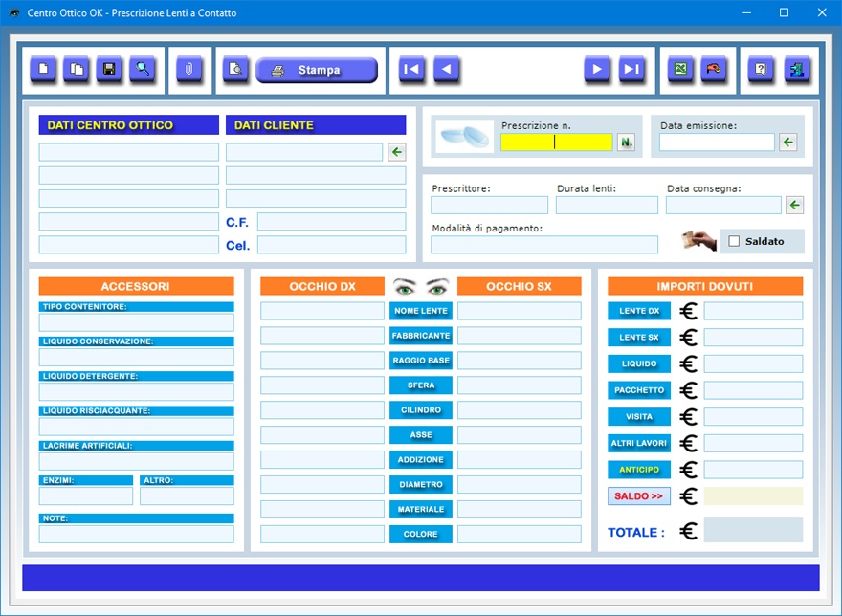Click the ANTICIPO amount field
Viewport: 842px width, 616px height.
[753, 470]
